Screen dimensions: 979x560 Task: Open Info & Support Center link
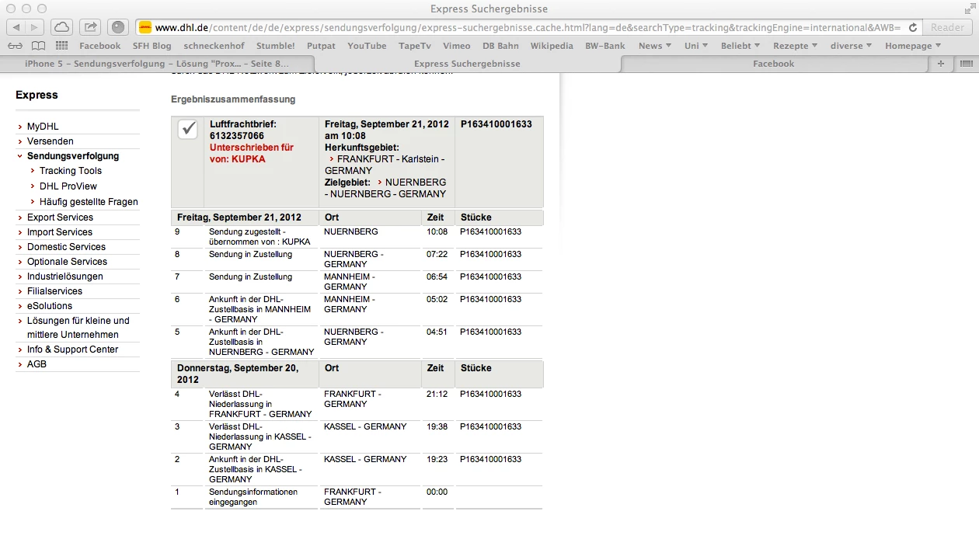click(72, 350)
